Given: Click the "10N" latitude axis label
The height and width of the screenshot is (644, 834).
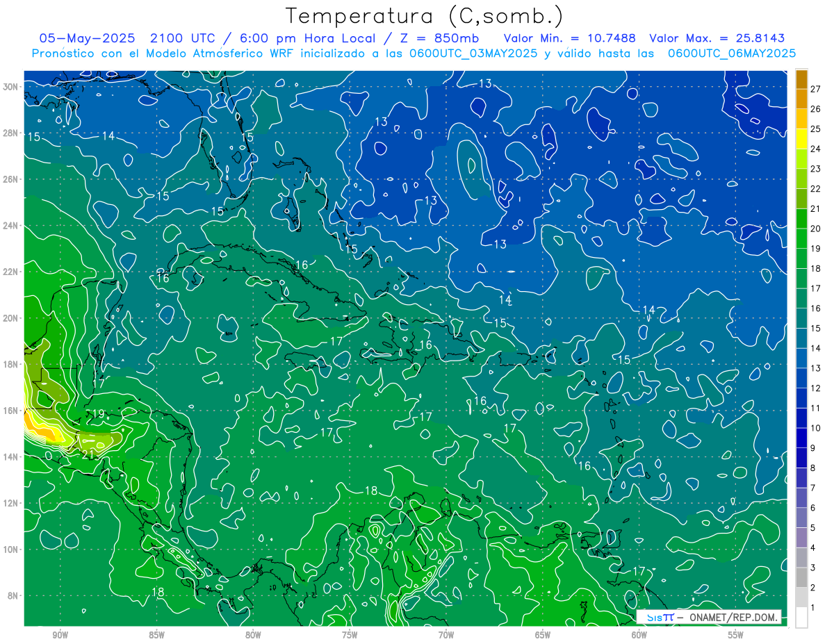Looking at the screenshot, I should pos(12,550).
